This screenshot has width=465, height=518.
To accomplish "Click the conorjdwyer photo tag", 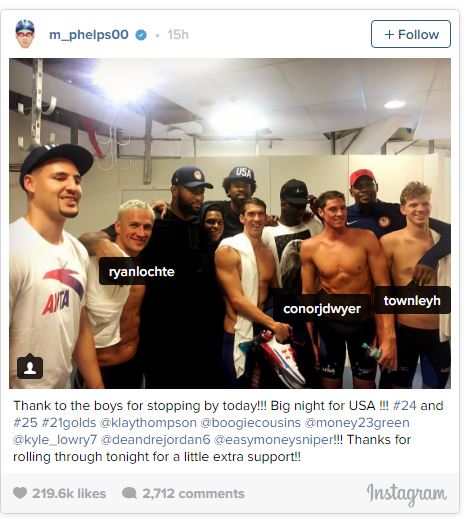I will click(322, 308).
